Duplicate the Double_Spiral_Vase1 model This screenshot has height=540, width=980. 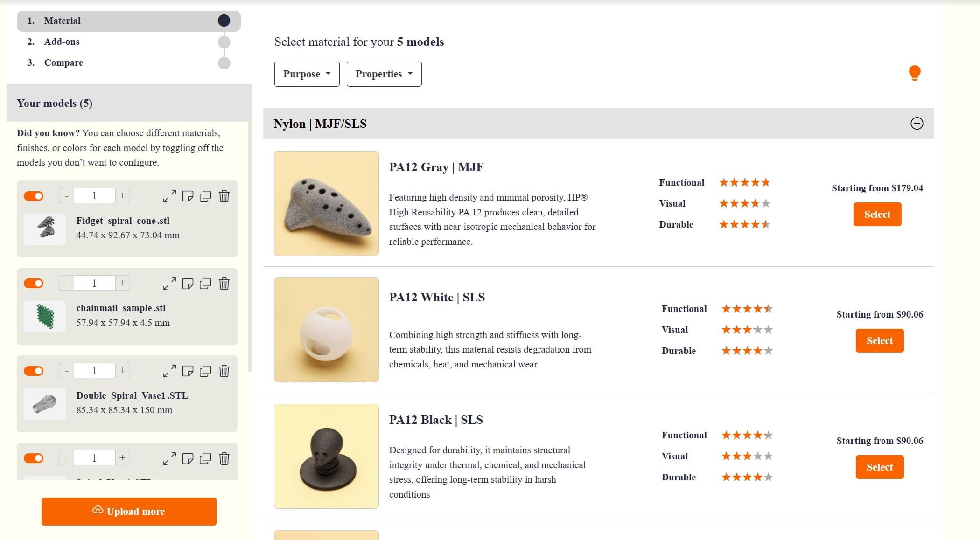pos(205,371)
